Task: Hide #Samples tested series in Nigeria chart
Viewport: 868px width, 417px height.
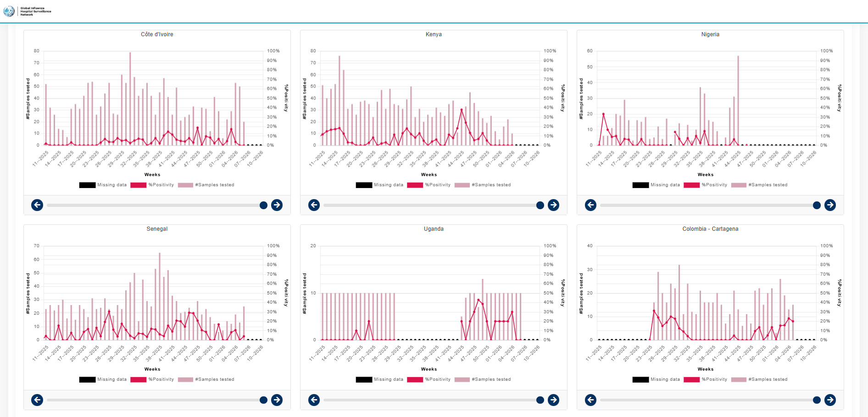Action: (x=759, y=185)
